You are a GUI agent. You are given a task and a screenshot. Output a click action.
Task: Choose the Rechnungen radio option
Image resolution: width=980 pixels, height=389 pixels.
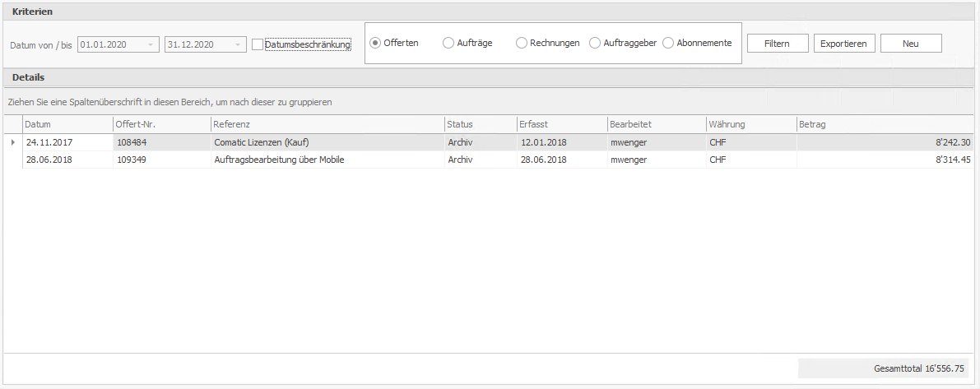(x=522, y=43)
